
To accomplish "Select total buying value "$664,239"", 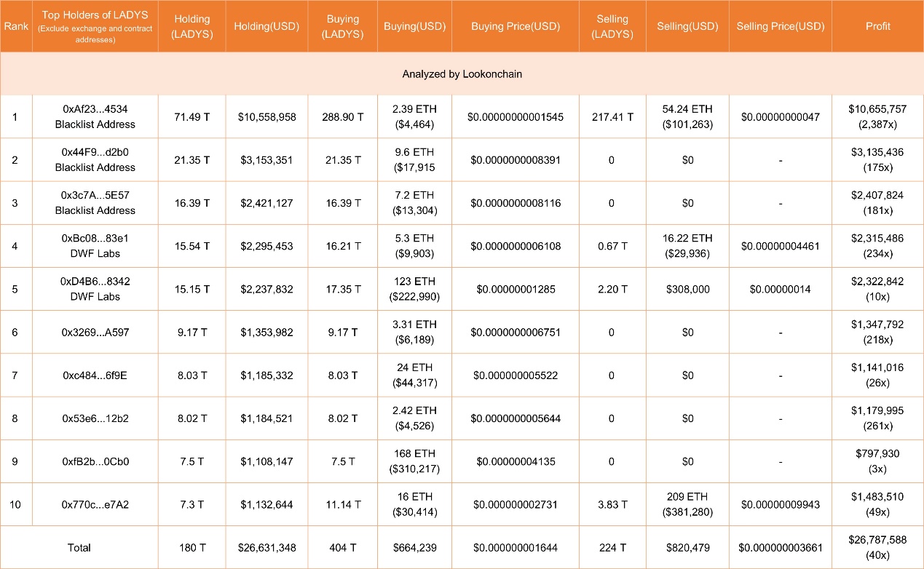I will pyautogui.click(x=414, y=547).
